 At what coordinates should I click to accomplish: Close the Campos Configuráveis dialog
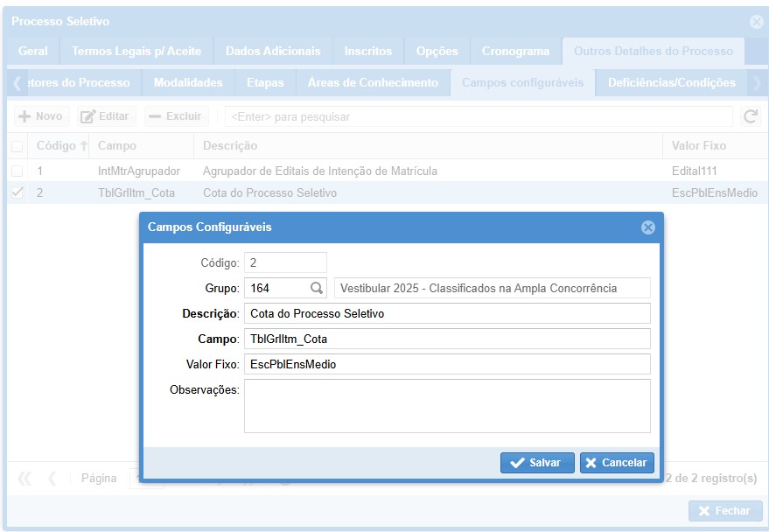647,227
